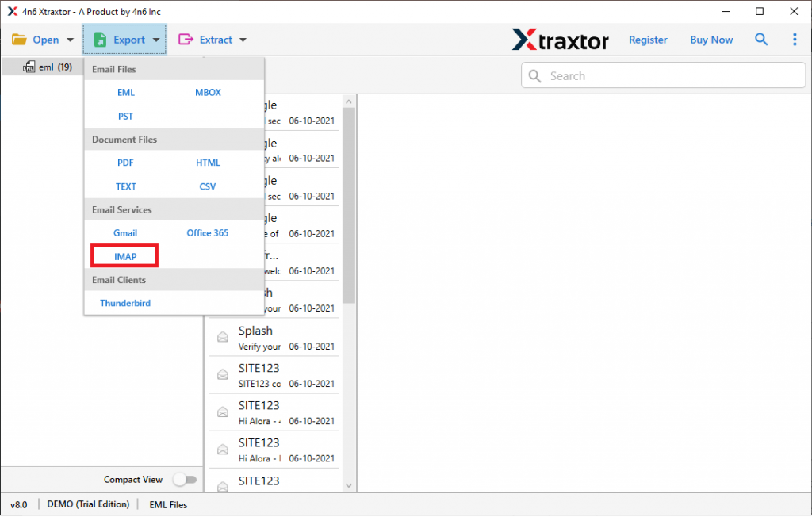Open the three-dot overflow menu
Screen dimensions: 812x517
click(x=795, y=39)
